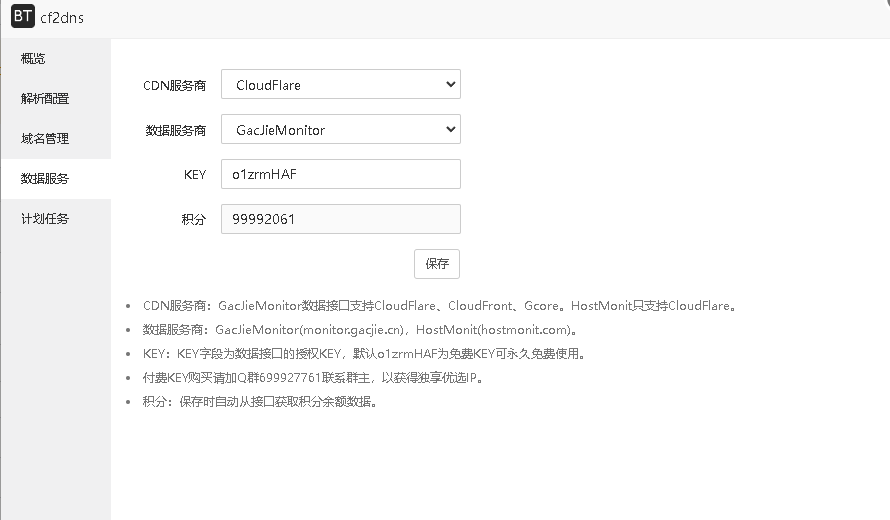Click the 积分 balance field
The width and height of the screenshot is (890, 520).
pyautogui.click(x=340, y=220)
